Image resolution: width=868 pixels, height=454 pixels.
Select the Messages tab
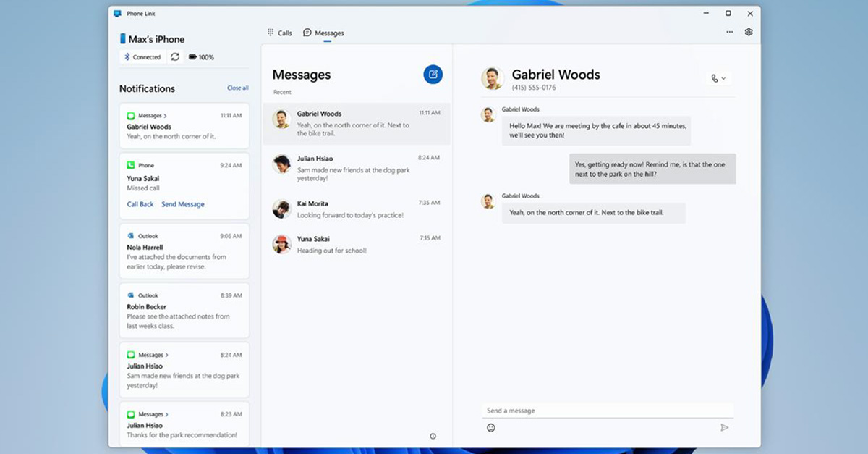[323, 33]
